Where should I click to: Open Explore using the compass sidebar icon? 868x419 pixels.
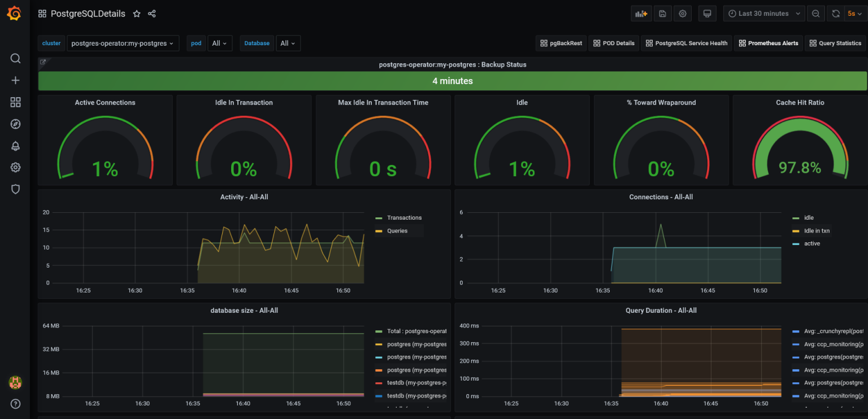coord(15,124)
